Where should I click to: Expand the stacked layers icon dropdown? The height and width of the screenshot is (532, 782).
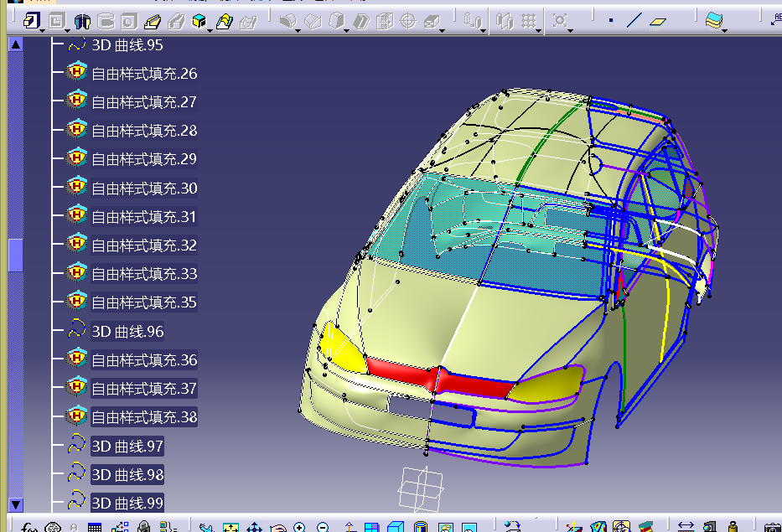726,29
